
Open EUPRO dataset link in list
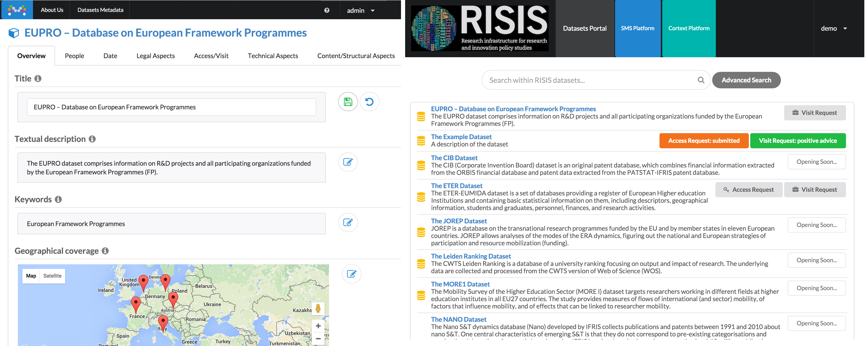click(513, 109)
